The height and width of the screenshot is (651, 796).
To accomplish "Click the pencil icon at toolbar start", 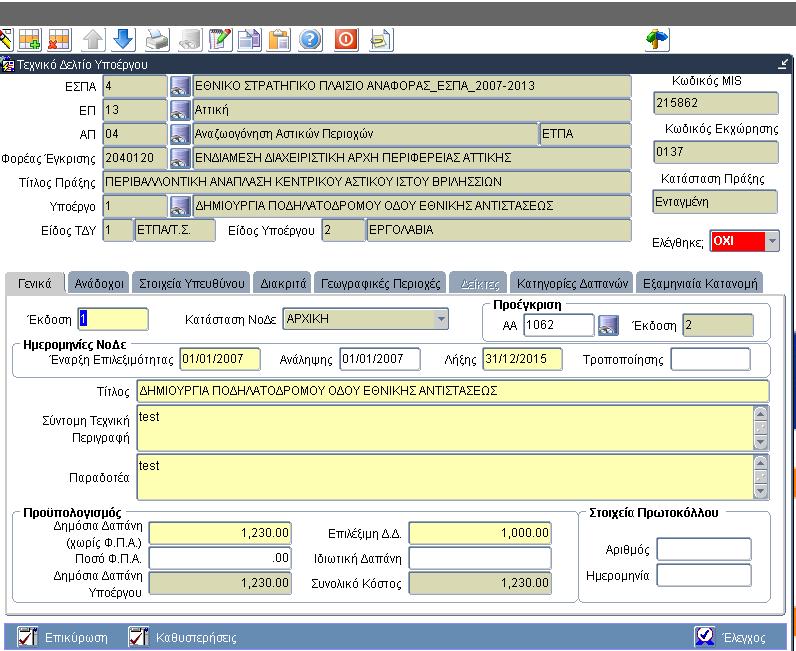I will tap(6, 40).
